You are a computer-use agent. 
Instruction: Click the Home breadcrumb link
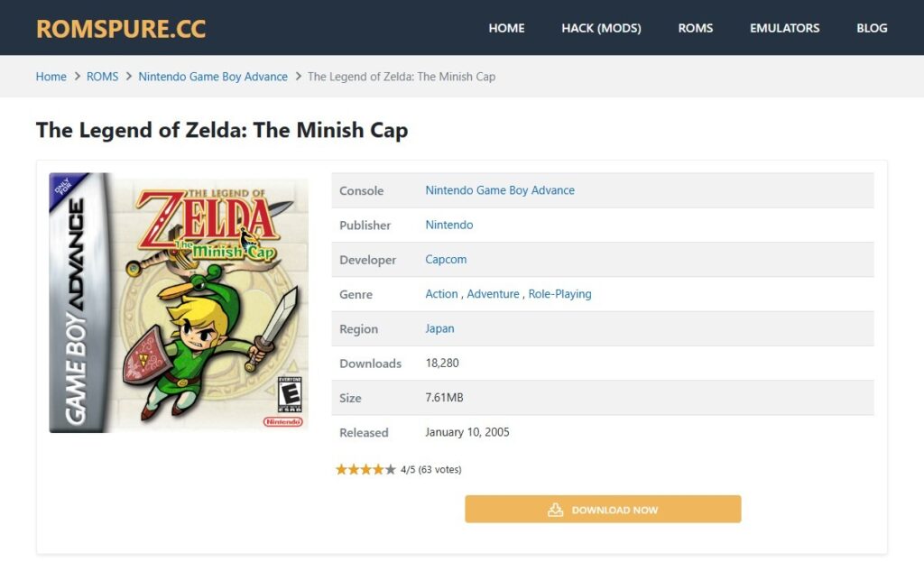click(x=51, y=77)
